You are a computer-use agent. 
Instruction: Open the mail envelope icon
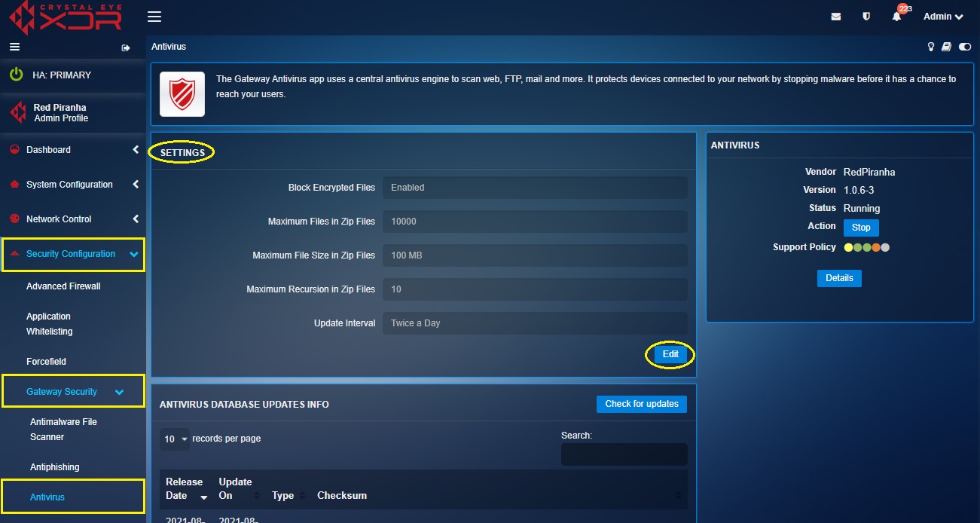tap(836, 17)
